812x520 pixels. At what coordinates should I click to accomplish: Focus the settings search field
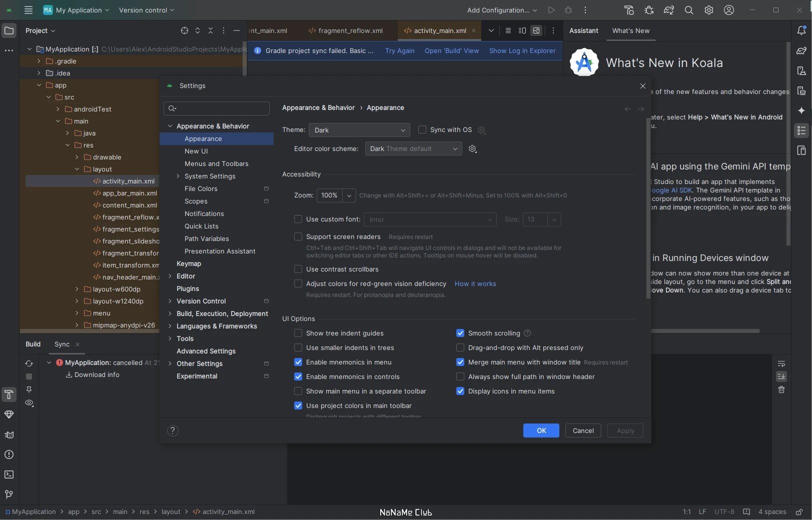(217, 108)
